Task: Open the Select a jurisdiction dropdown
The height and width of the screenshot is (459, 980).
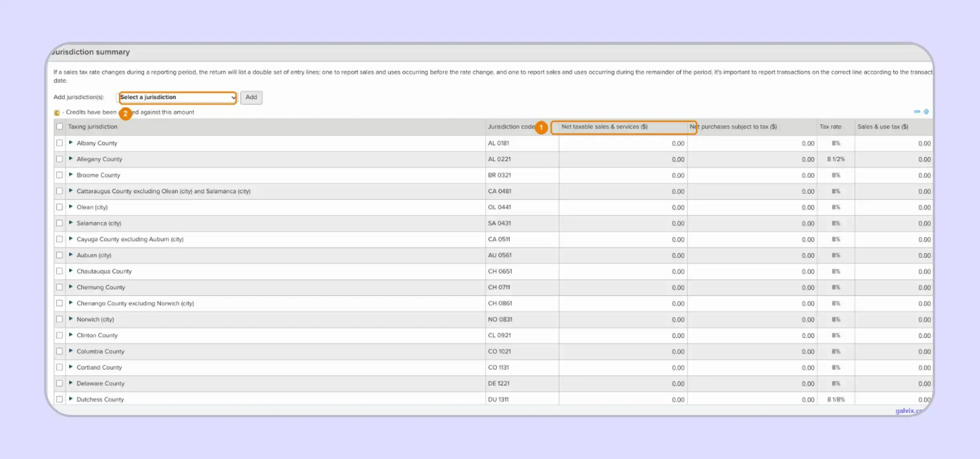Action: pyautogui.click(x=178, y=97)
